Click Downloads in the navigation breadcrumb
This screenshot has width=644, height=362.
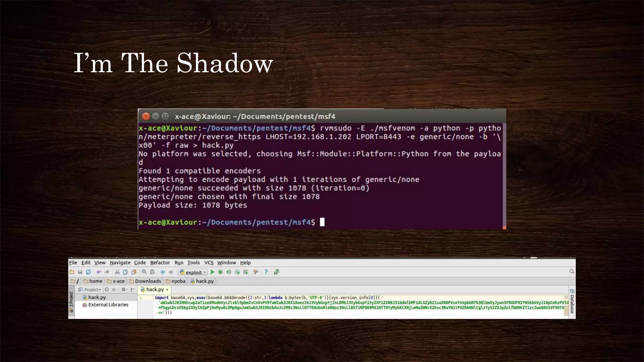(x=145, y=281)
